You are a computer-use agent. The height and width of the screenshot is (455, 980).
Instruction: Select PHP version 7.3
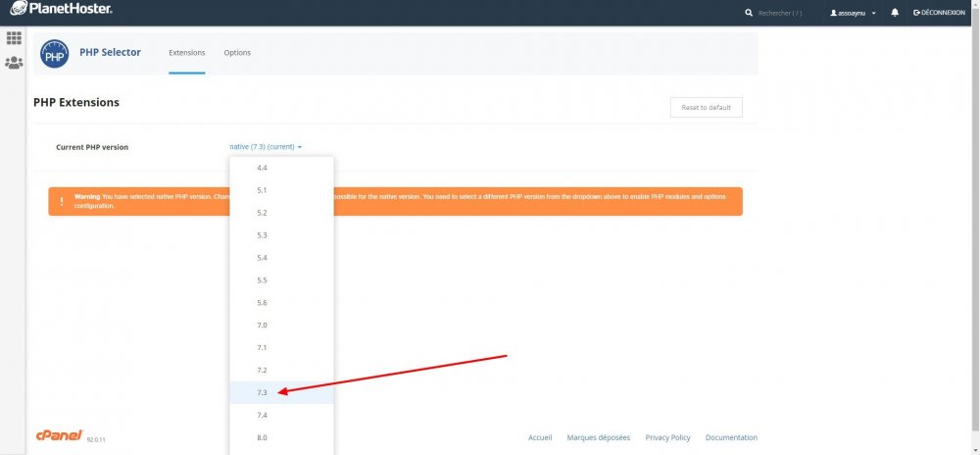(x=281, y=392)
